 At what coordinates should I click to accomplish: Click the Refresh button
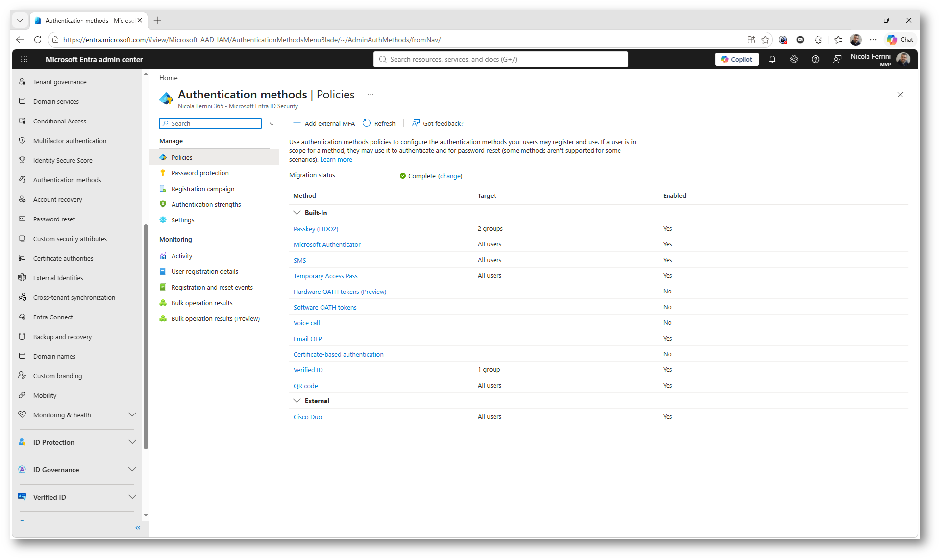pyautogui.click(x=379, y=123)
